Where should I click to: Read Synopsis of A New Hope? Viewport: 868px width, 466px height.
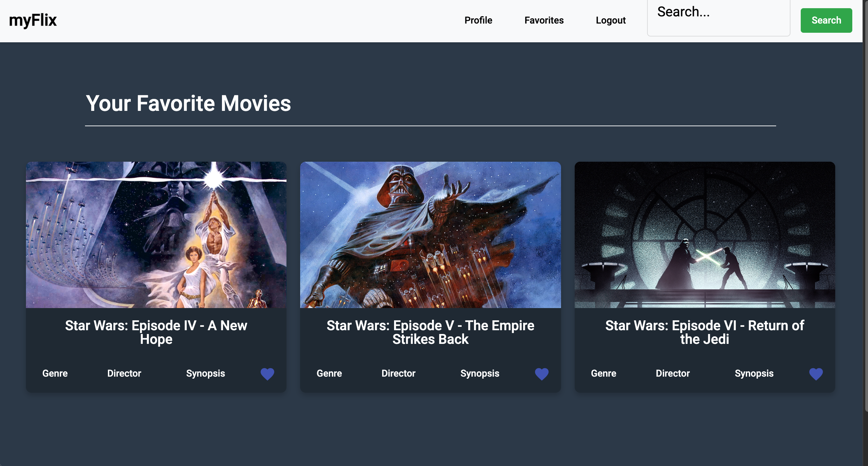tap(205, 373)
